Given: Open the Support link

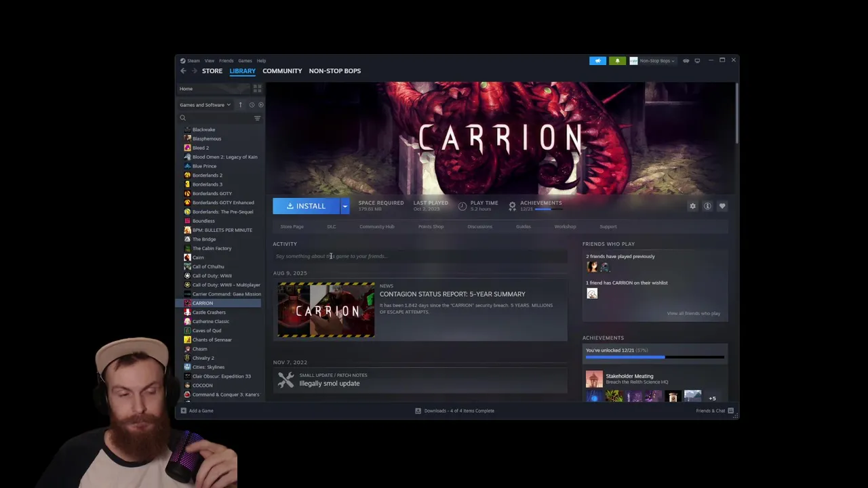Looking at the screenshot, I should point(608,226).
